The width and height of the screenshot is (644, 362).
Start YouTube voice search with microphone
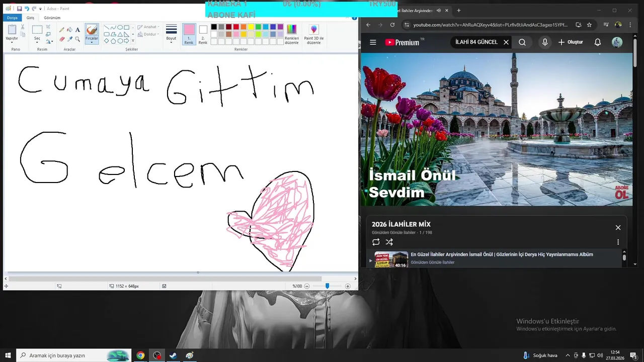coord(545,42)
